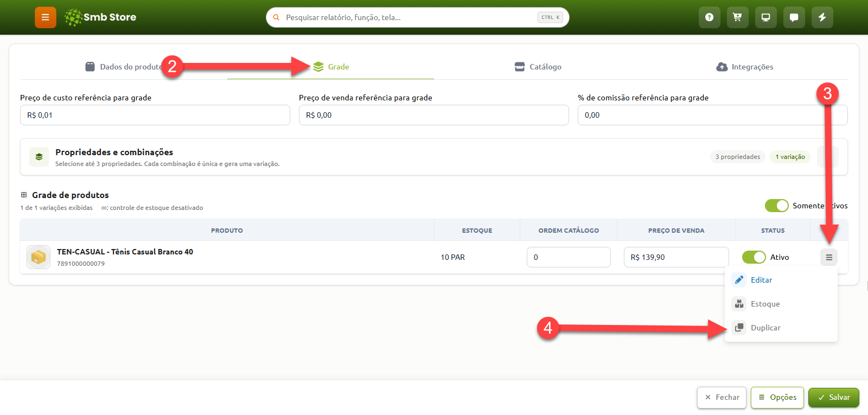Click the monitor screen icon
The image size is (868, 415).
point(765,17)
